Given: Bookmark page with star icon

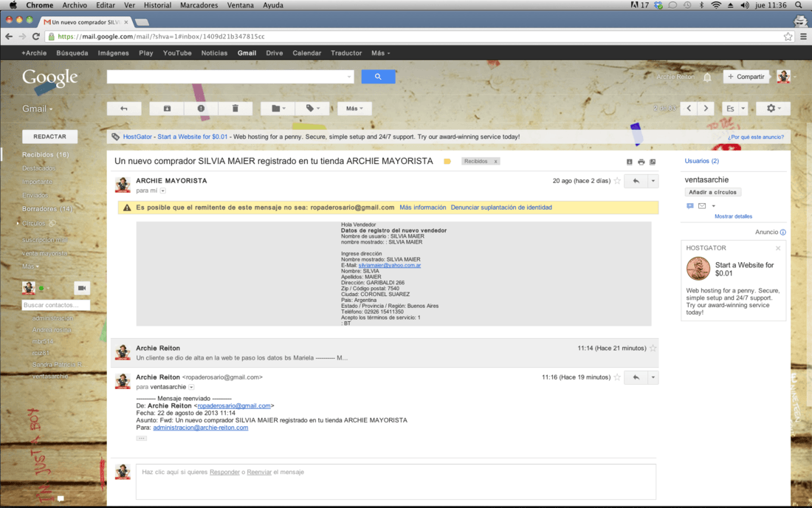Looking at the screenshot, I should pyautogui.click(x=788, y=36).
